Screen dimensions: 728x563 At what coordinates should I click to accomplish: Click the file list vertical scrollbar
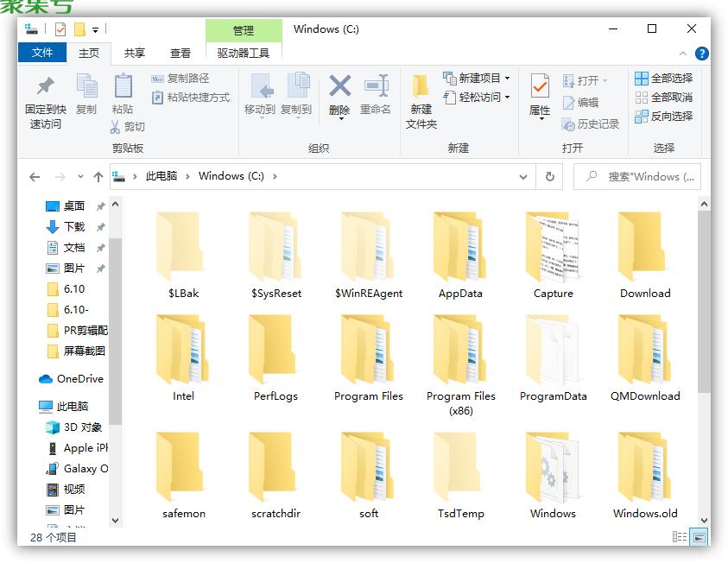point(705,302)
